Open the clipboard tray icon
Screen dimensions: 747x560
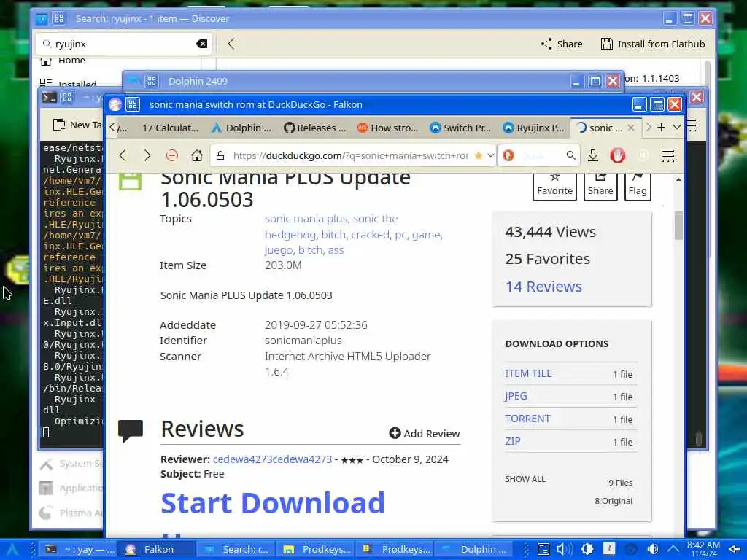(543, 549)
